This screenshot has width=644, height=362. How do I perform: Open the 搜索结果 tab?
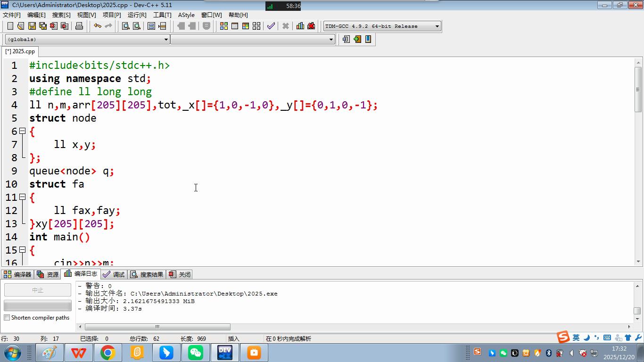pos(147,274)
